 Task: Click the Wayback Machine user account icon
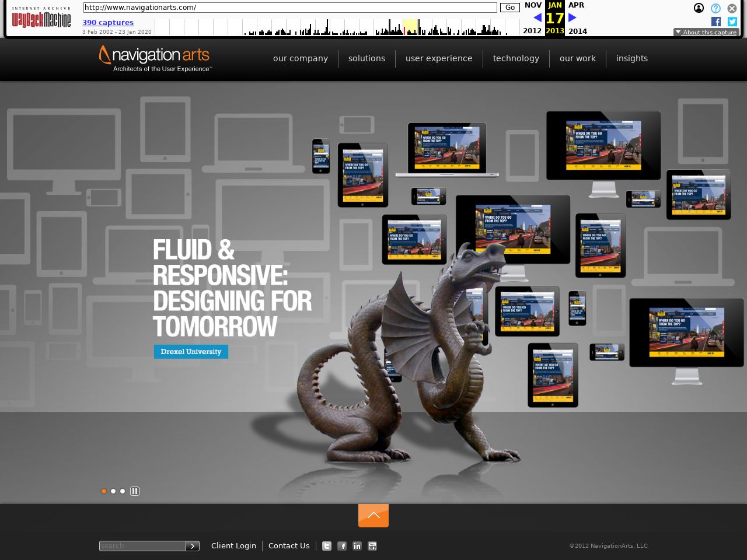point(699,8)
